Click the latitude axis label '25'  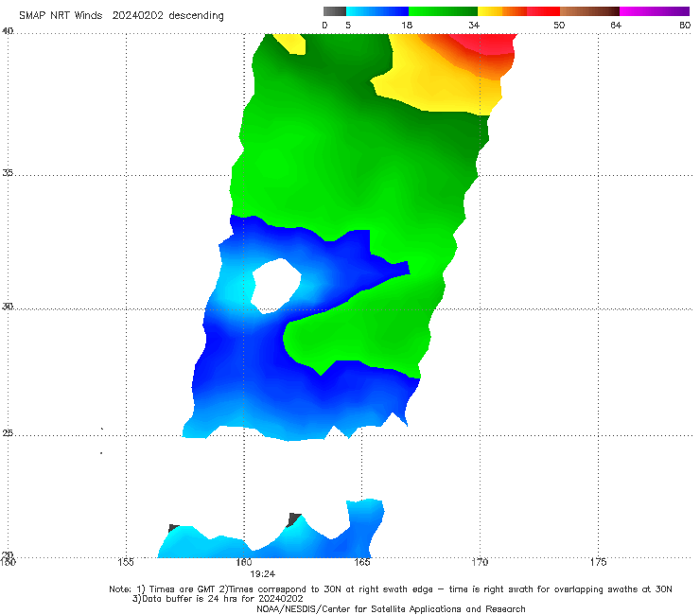8,432
